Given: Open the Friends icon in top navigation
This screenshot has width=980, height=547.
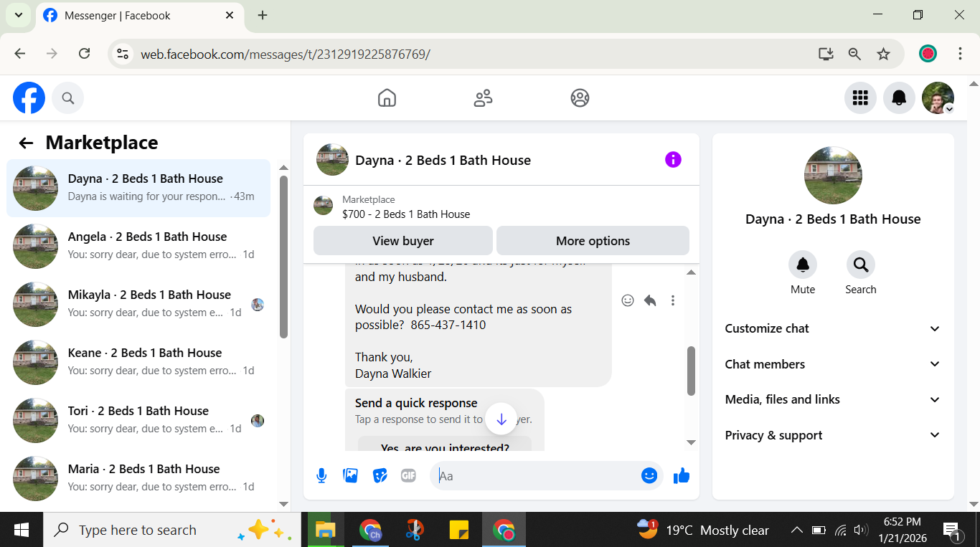Looking at the screenshot, I should (484, 98).
